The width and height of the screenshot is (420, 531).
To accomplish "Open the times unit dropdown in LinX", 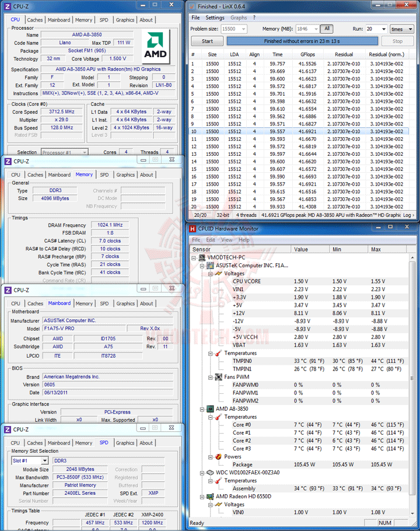I will 402,29.
